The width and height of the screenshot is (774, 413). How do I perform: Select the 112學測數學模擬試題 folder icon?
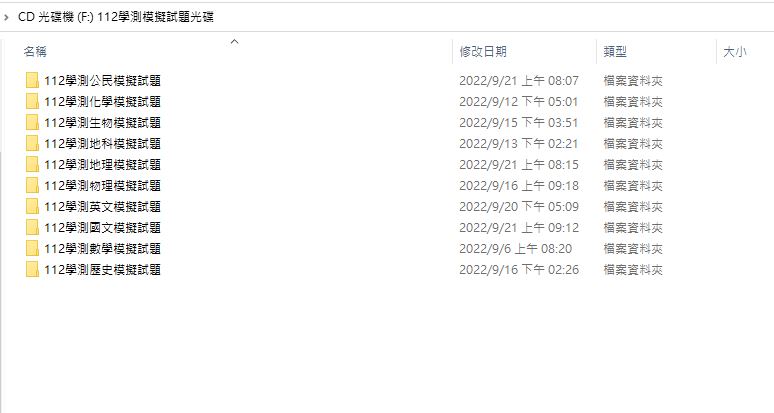(x=33, y=248)
